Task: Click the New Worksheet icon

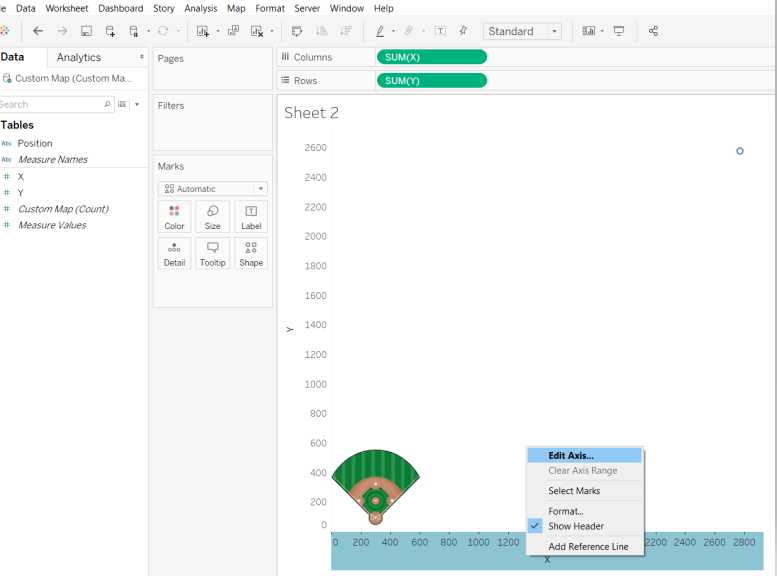Action: [x=203, y=31]
